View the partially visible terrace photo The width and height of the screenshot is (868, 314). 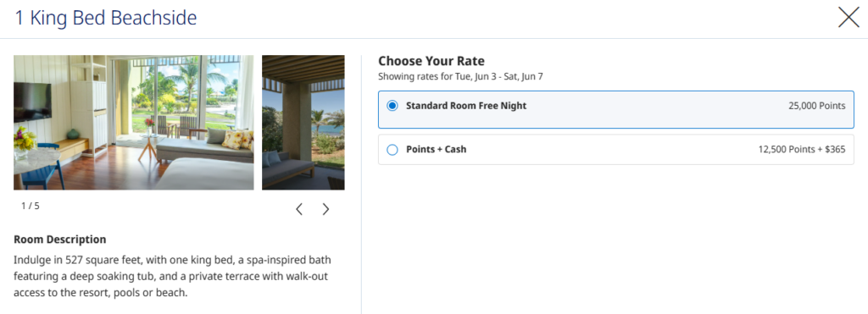click(303, 122)
